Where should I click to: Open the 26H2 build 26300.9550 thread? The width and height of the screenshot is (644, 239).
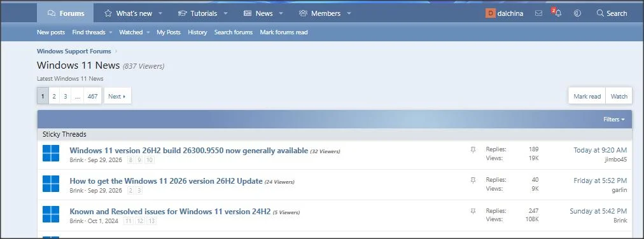tap(189, 151)
